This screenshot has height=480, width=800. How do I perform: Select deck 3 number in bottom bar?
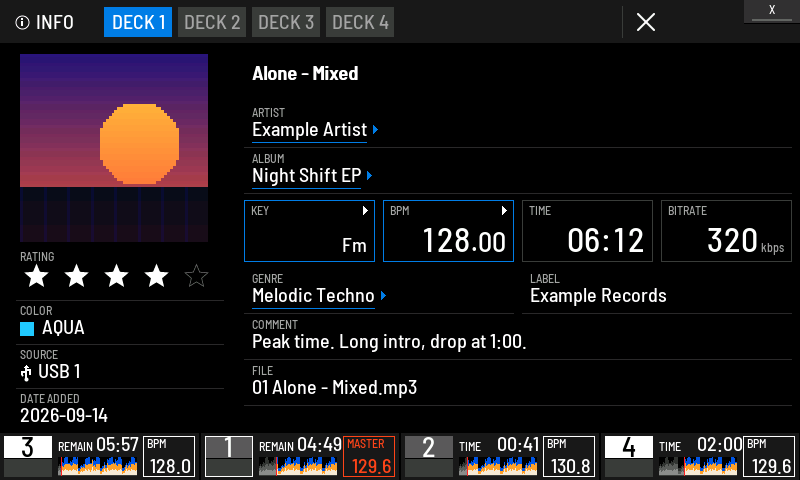point(28,447)
